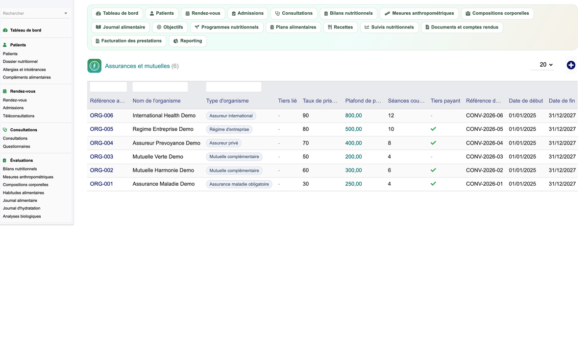Click the Régime d'entreprise type badge
The height and width of the screenshot is (364, 588).
(229, 129)
